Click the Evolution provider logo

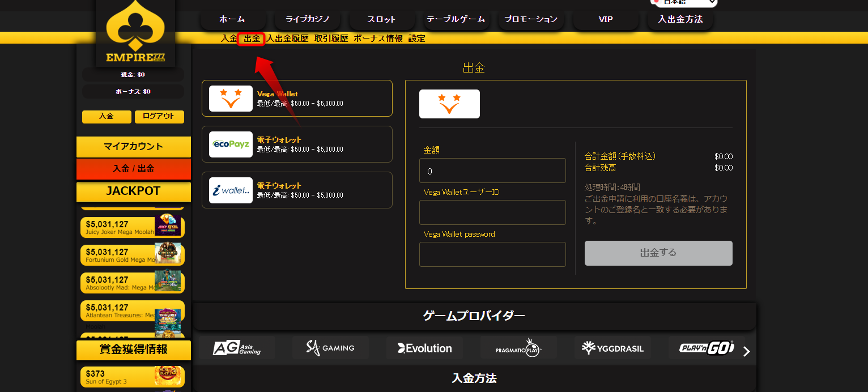tap(424, 348)
